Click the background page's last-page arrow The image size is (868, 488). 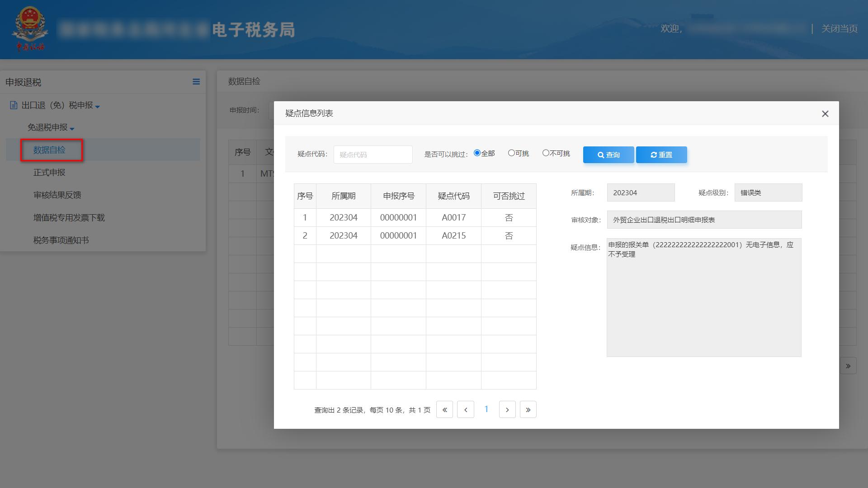(x=848, y=366)
